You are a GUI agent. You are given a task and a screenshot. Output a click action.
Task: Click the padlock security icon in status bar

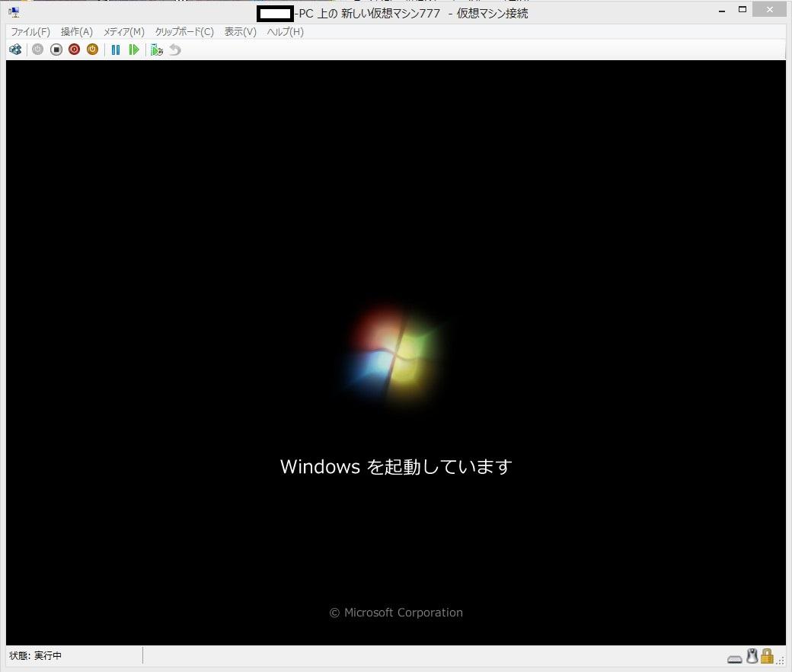[x=768, y=656]
